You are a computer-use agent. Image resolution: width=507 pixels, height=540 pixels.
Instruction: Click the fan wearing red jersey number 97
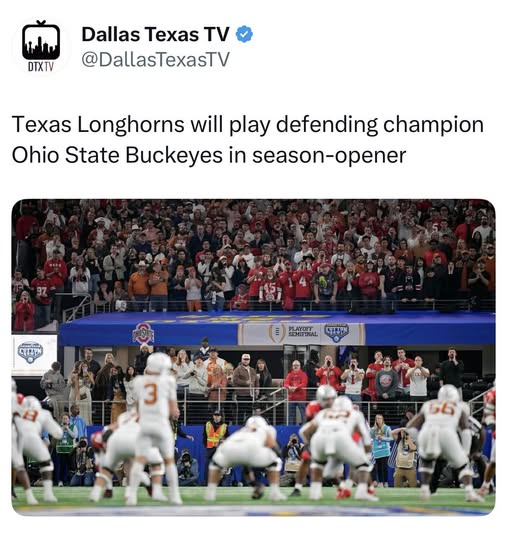[42, 293]
